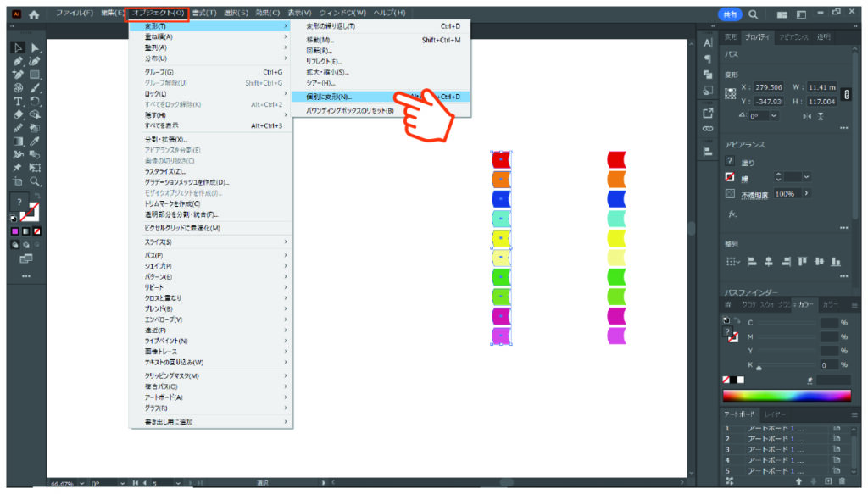This screenshot has height=494, width=868.
Task: Select the Eyedropper tool
Action: point(35,142)
